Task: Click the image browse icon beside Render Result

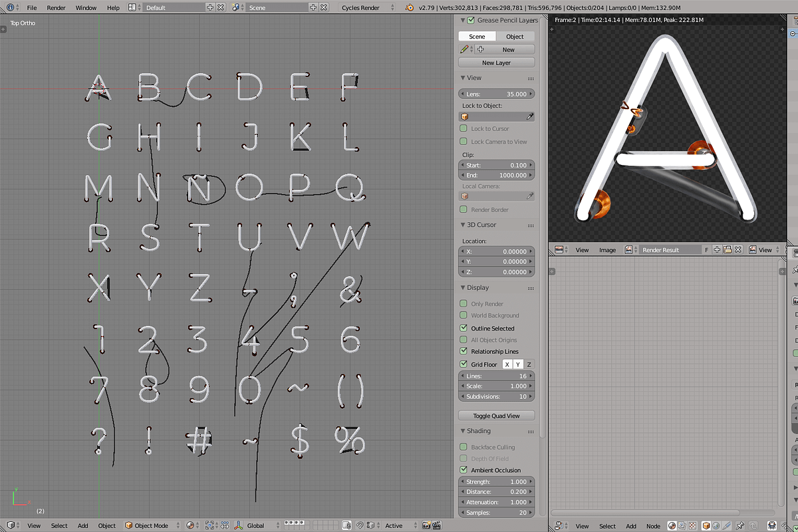Action: pyautogui.click(x=629, y=249)
